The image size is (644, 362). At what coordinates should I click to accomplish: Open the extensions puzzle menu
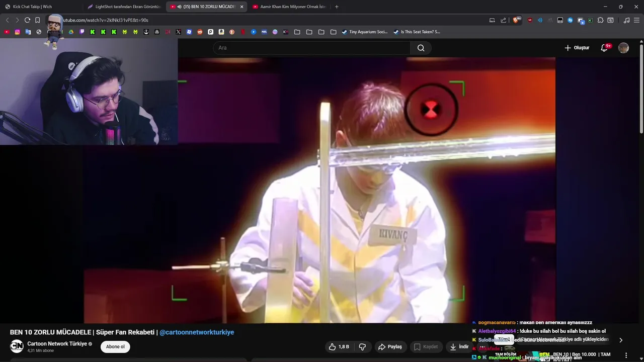600,20
